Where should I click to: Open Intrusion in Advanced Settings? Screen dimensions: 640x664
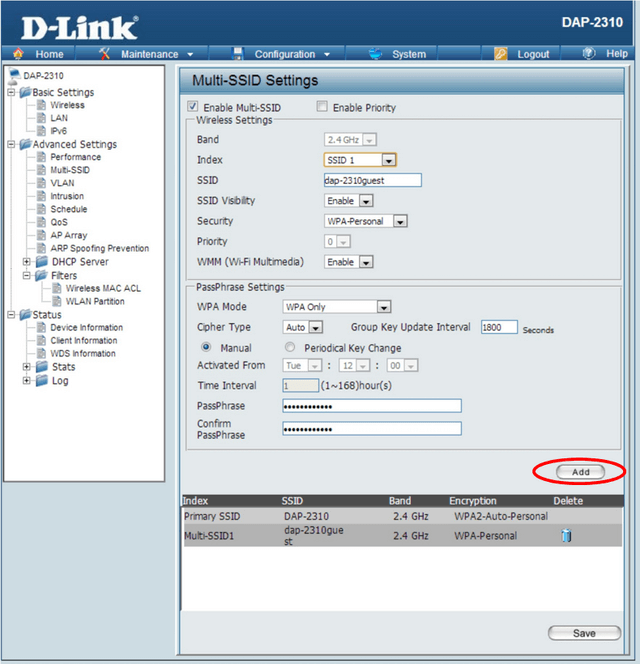coord(67,196)
